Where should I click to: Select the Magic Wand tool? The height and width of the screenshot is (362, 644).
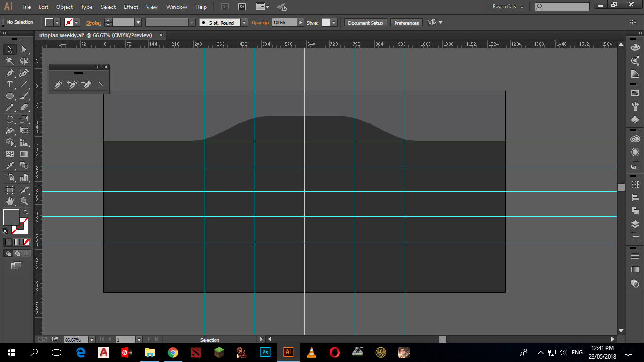9,61
